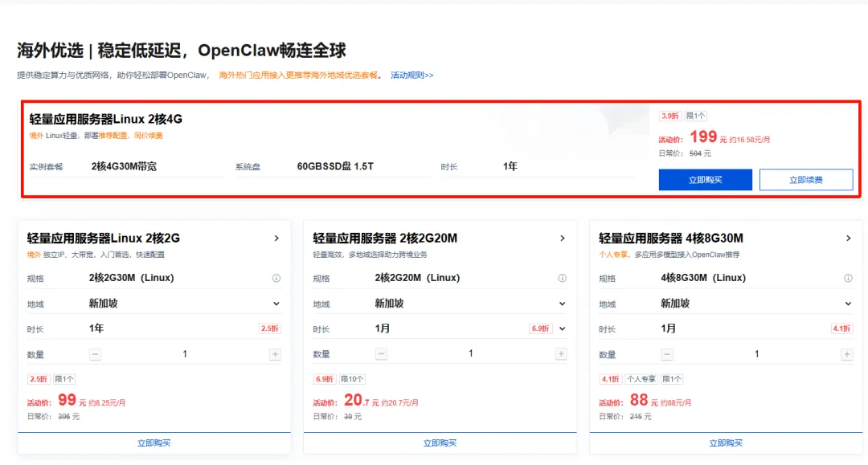Screen dimensions: 868x465
Task: Expand 地域 dropdown in 2核2G20M card
Action: click(563, 304)
